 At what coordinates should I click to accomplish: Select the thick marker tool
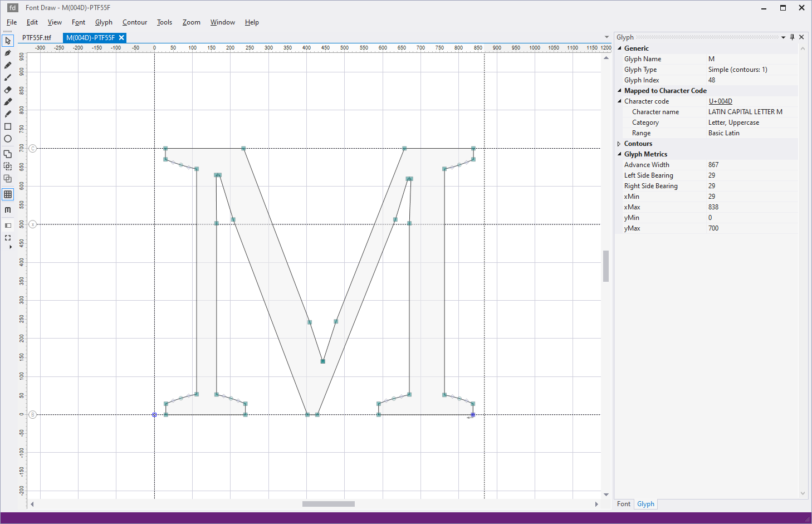click(x=8, y=102)
